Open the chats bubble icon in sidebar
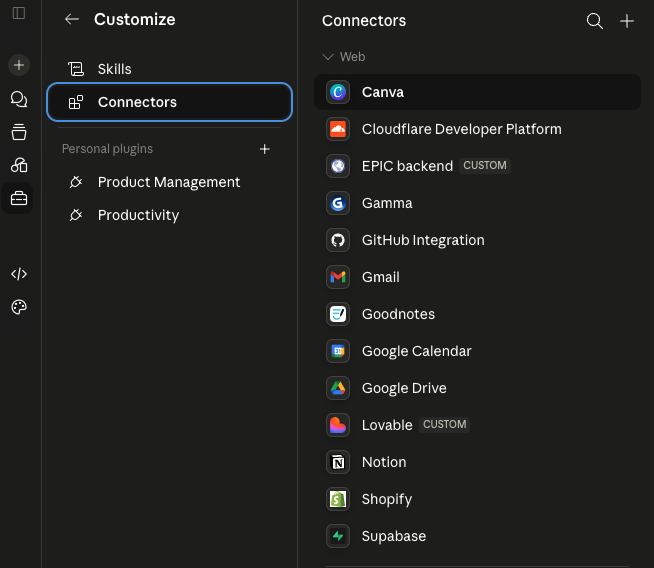This screenshot has width=654, height=568. [x=19, y=99]
